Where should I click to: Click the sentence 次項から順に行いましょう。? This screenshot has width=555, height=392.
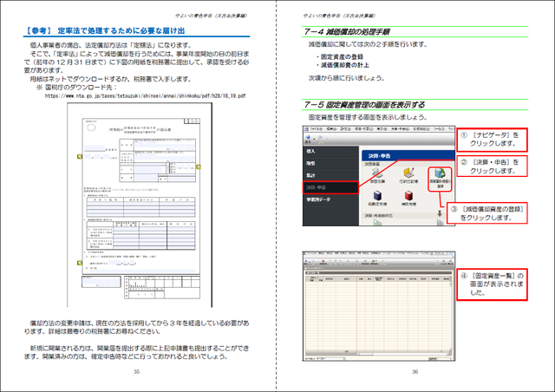(x=346, y=78)
